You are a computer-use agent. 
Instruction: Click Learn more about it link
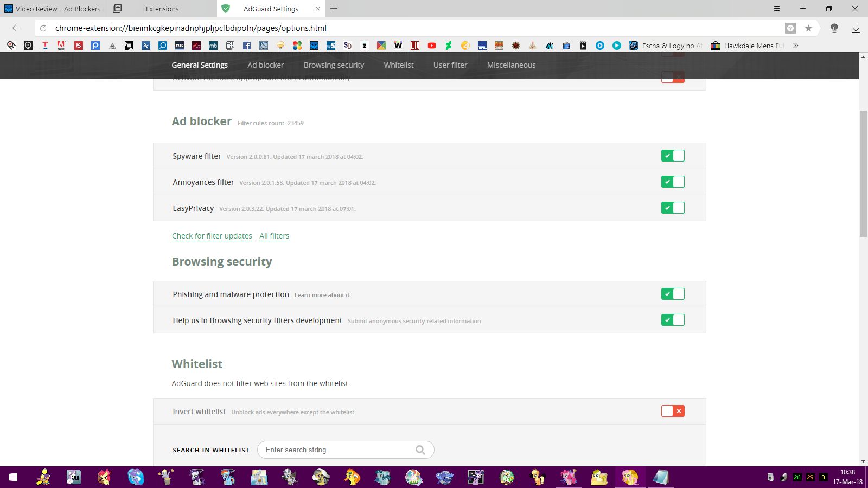coord(322,295)
